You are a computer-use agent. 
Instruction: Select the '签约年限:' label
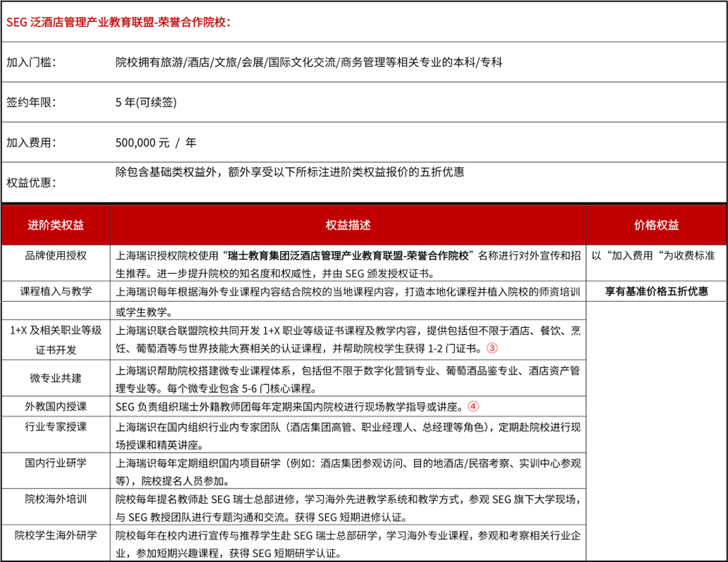pos(31,102)
